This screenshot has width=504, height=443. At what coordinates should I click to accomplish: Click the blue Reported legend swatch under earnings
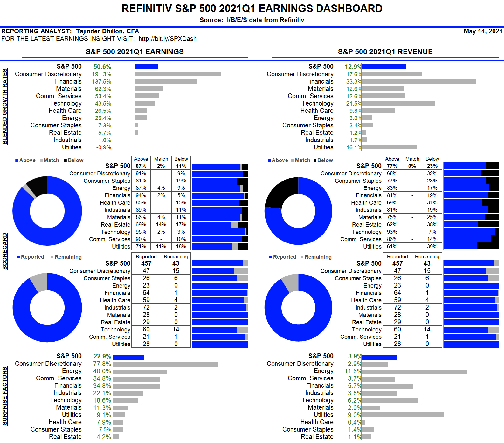(x=18, y=257)
